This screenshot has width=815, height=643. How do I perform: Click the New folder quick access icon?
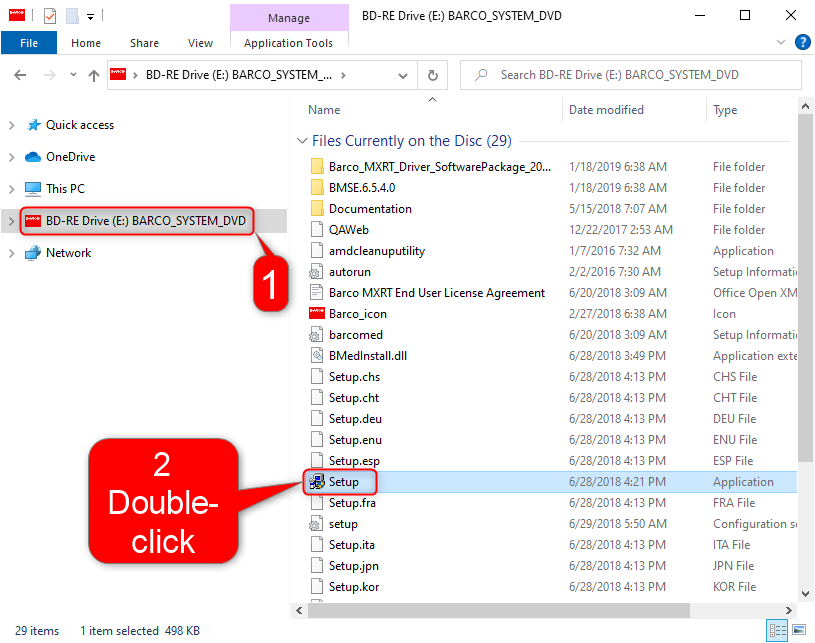[x=72, y=16]
